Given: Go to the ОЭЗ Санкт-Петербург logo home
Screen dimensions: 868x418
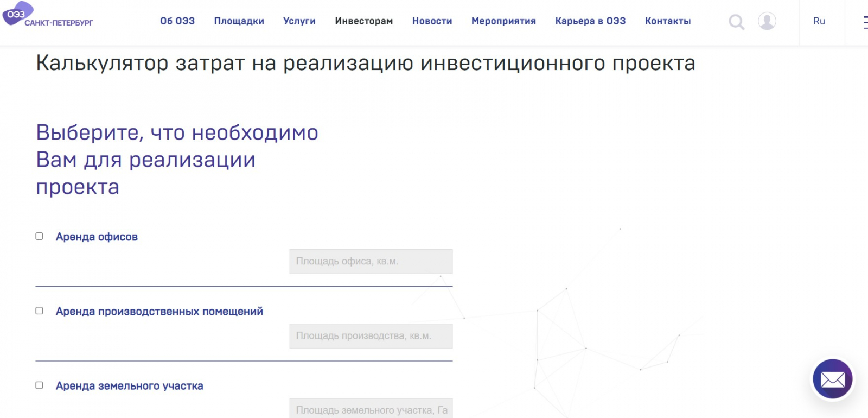Looking at the screenshot, I should click(x=48, y=15).
